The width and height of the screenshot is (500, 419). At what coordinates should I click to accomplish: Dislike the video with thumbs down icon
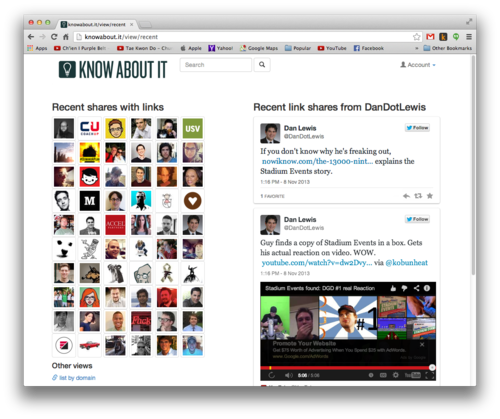[x=404, y=288]
